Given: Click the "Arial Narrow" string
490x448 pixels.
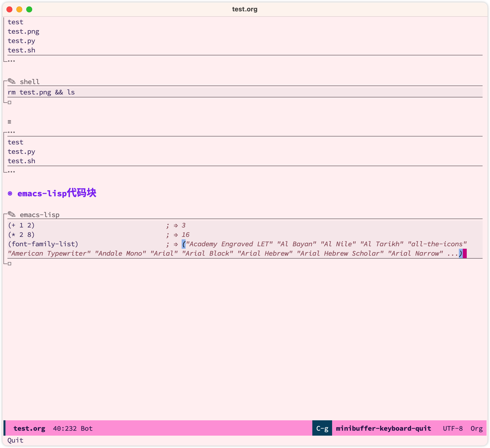Looking at the screenshot, I should click(x=416, y=253).
